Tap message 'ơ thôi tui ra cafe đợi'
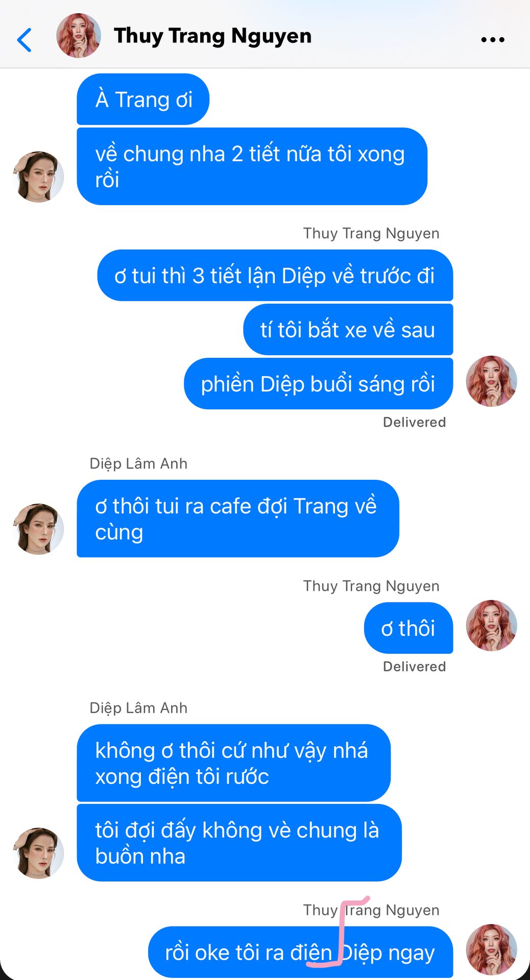The width and height of the screenshot is (530, 980). (x=237, y=519)
